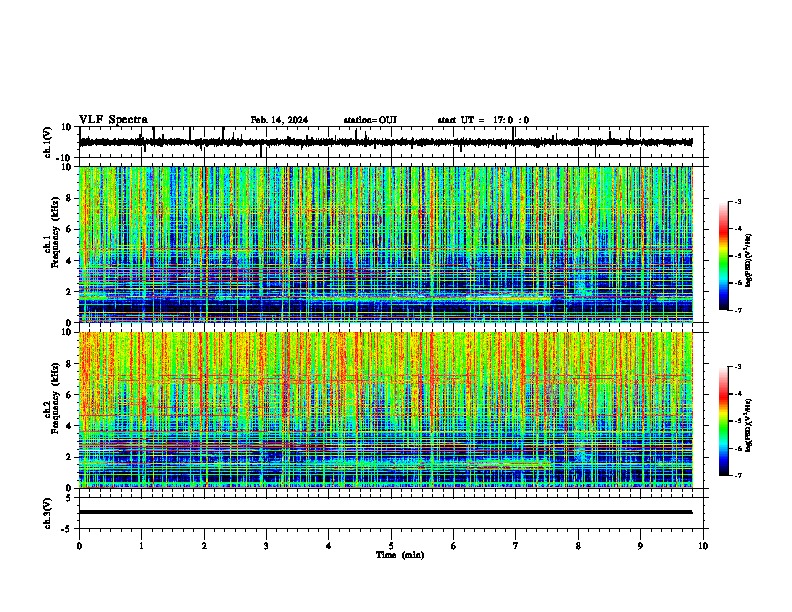792x612 pixels.
Task: Click the ch.2 'Frequency (kHz)' axis label
Action: tap(54, 398)
